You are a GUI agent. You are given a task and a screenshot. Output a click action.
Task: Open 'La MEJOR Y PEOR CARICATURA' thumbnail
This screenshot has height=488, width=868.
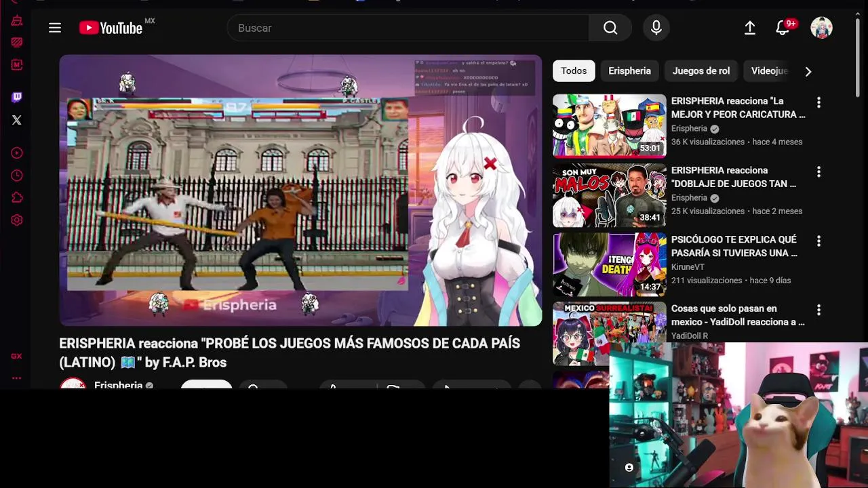coord(610,125)
